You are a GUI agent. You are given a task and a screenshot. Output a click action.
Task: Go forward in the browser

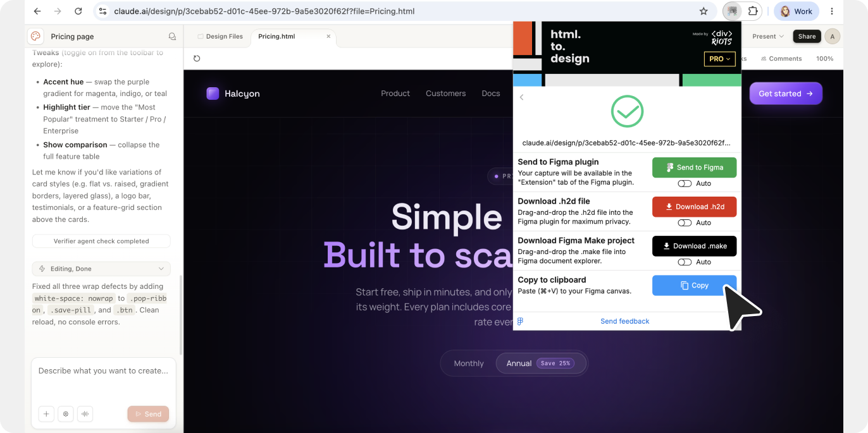point(58,11)
